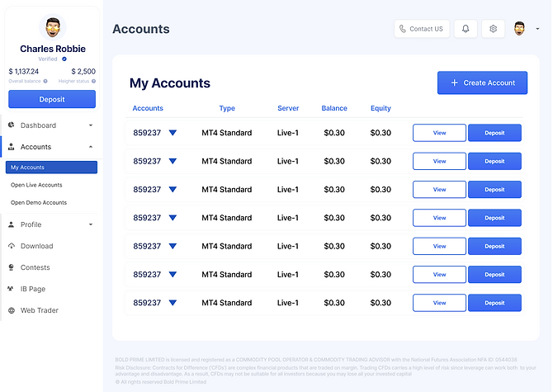Click the Contact US button
The image size is (553, 392).
point(422,29)
